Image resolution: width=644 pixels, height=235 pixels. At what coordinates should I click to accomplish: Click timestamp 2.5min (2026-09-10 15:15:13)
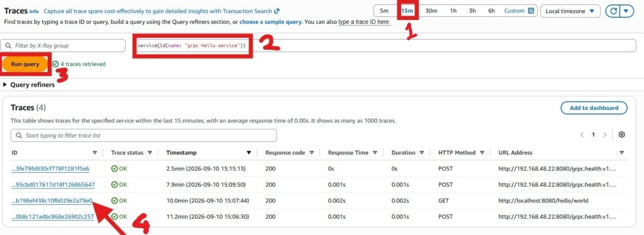pyautogui.click(x=206, y=168)
